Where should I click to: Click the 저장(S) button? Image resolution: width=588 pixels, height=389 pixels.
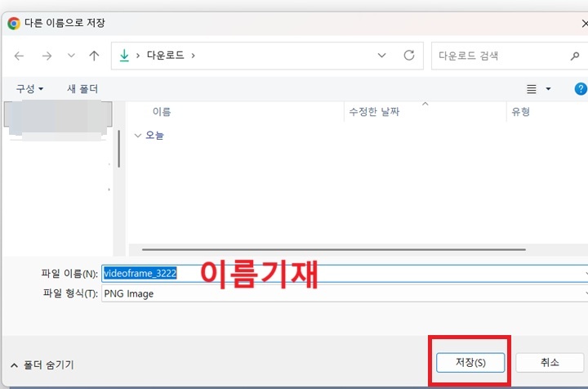[x=470, y=362]
